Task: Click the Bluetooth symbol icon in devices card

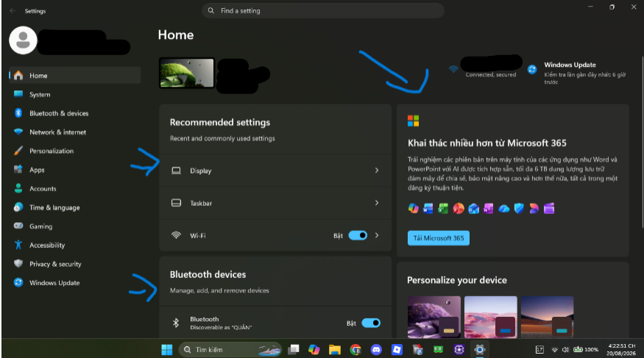Action: pos(176,323)
